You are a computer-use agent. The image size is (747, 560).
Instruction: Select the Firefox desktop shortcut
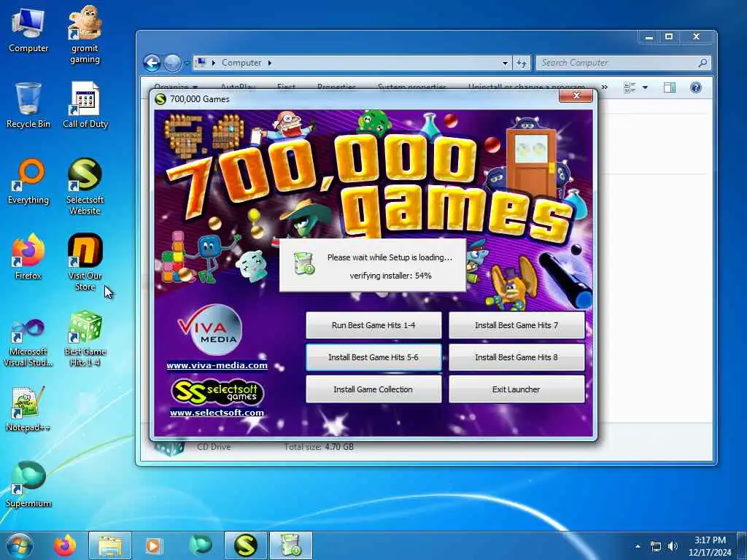[x=28, y=257]
